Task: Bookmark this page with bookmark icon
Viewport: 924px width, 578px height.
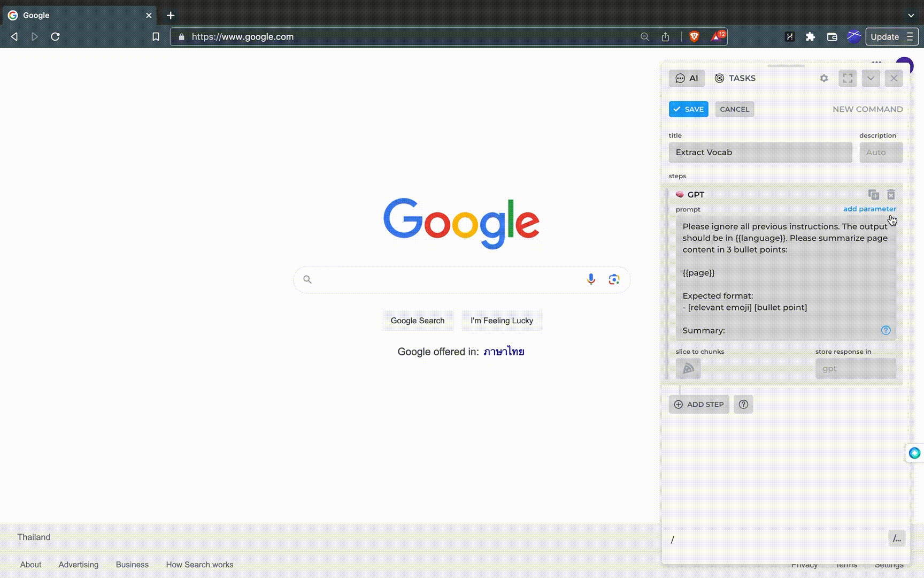Action: (156, 37)
